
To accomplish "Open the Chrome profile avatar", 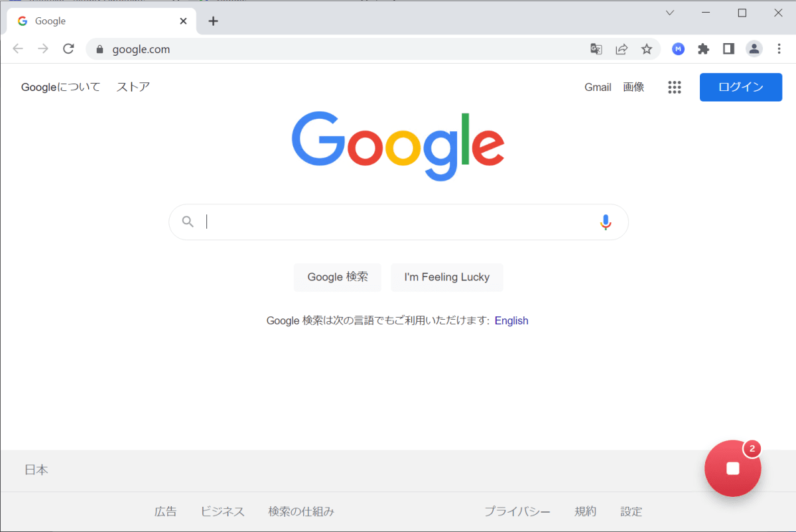I will (754, 48).
